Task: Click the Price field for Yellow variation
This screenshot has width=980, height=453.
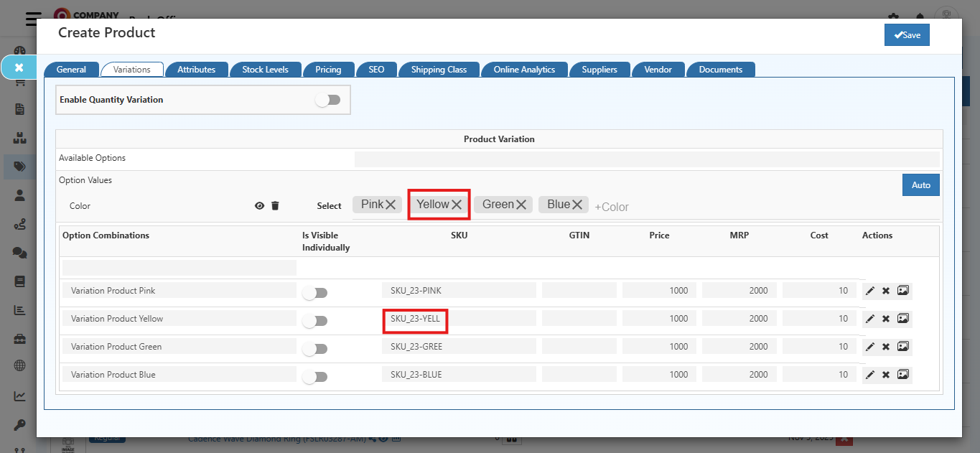Action: coord(658,319)
